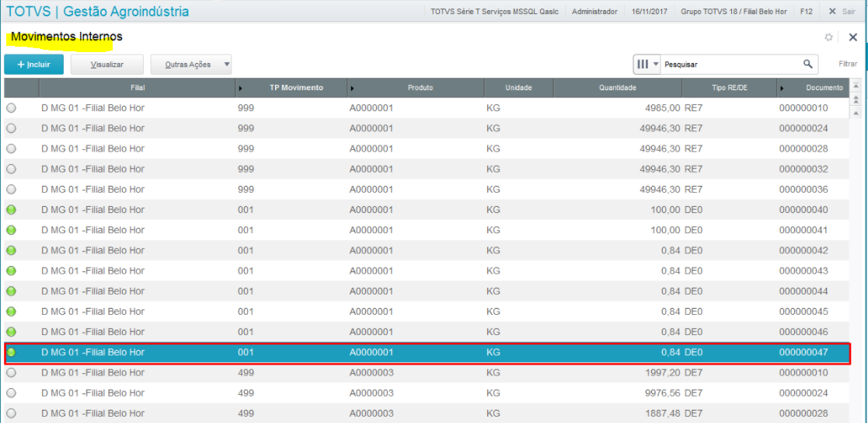Viewport: 868px width, 423px height.
Task: Click status circle of quantity 1887,48 row
Action: click(11, 413)
